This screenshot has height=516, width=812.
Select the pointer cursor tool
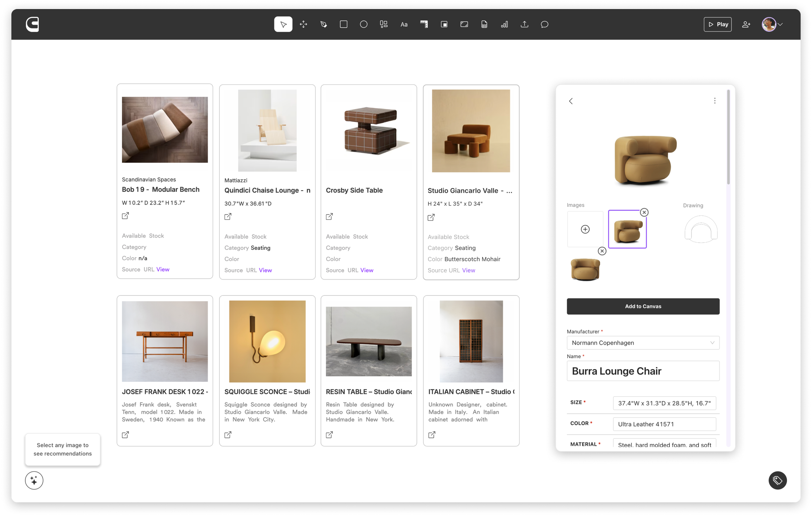click(283, 24)
